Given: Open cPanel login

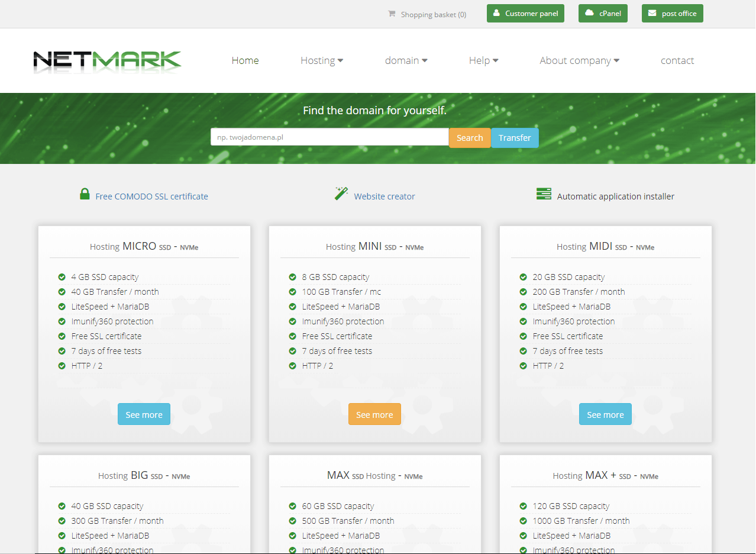Looking at the screenshot, I should pos(603,13).
